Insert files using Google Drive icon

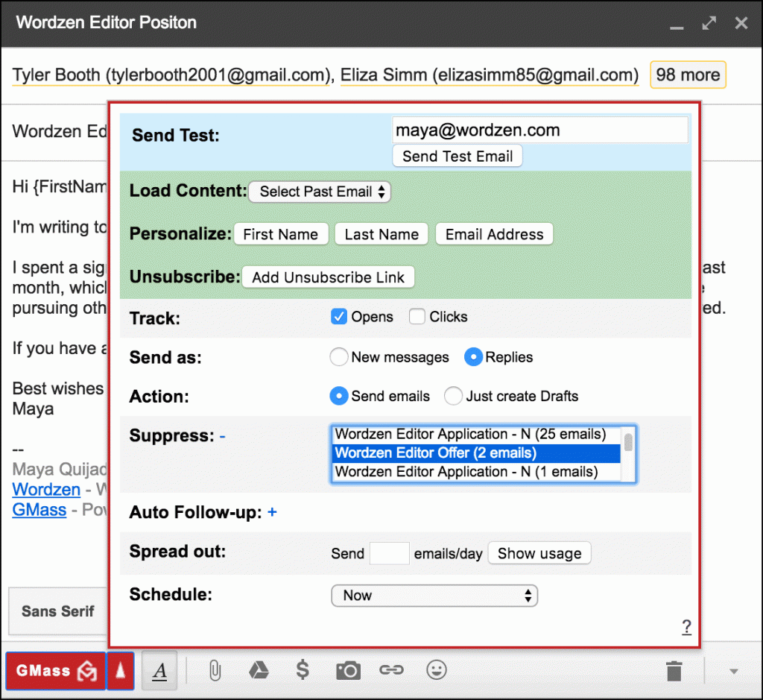(259, 670)
